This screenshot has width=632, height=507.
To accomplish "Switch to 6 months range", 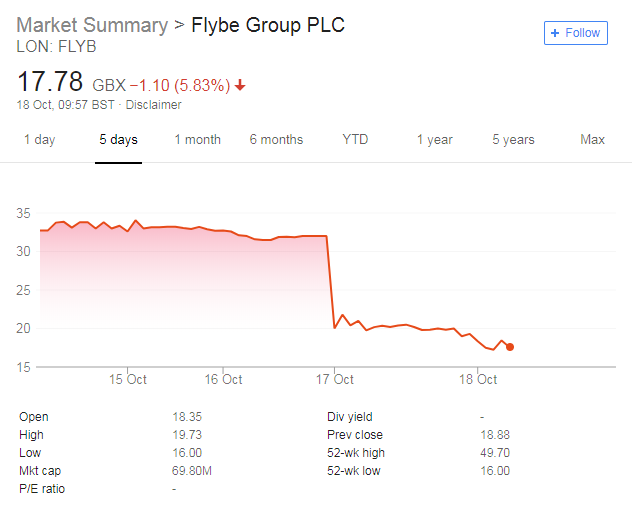I will 276,140.
